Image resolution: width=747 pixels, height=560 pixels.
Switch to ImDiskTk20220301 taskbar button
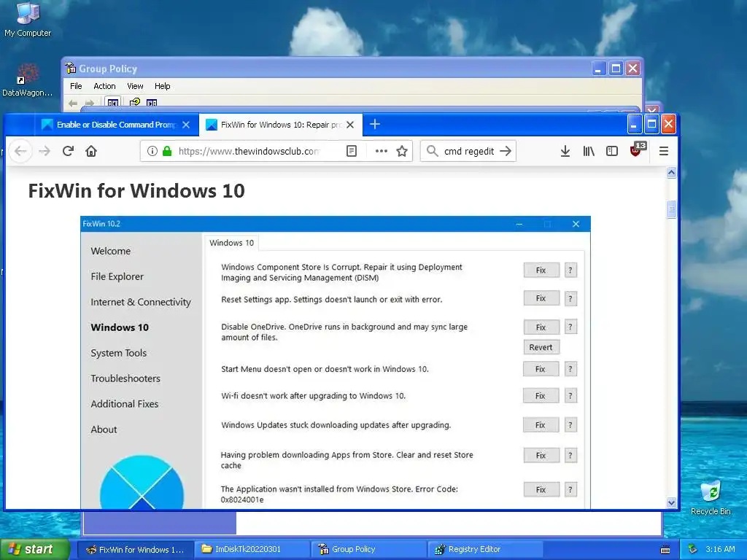[x=252, y=550]
